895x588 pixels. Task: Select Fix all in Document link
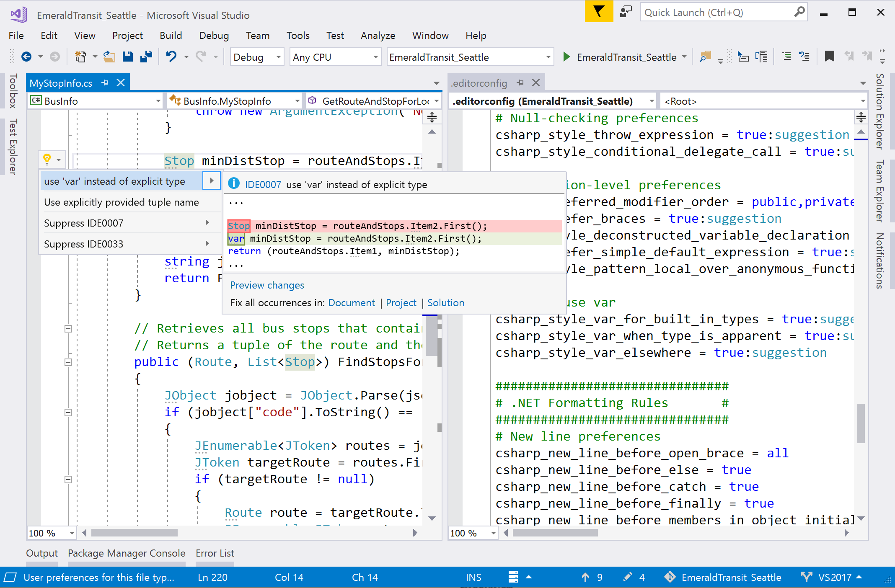(x=353, y=302)
